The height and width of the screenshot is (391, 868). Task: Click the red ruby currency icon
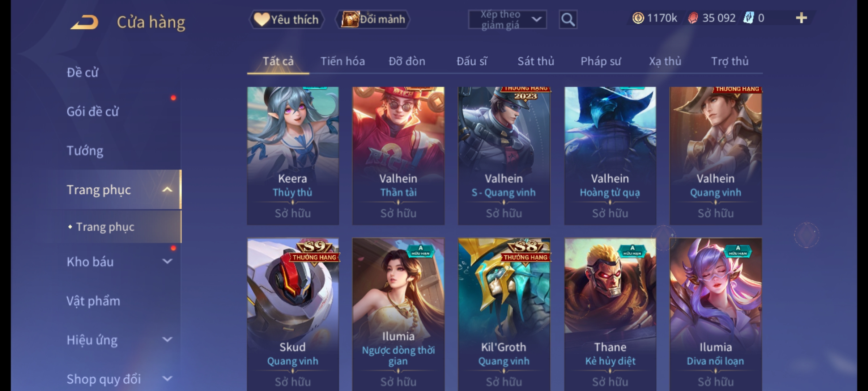click(693, 18)
